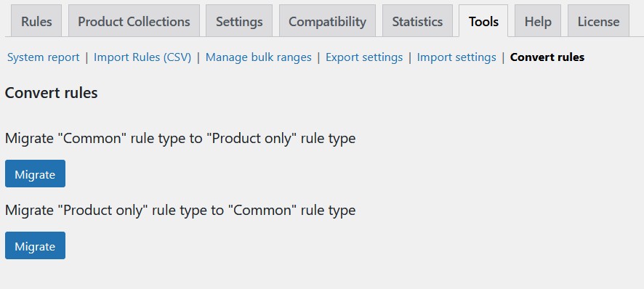Open the System report link
Viewport: 644px width, 289px height.
coord(43,57)
